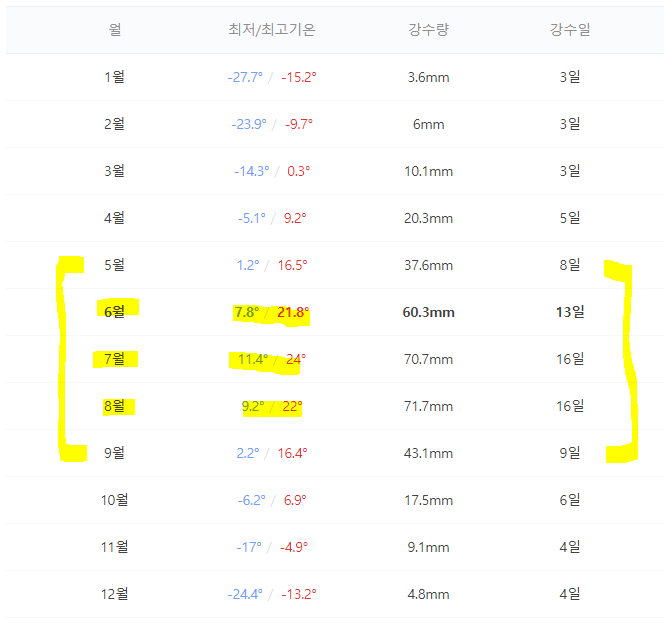Image resolution: width=672 pixels, height=625 pixels.
Task: Click the high temperature 24°
Action: [296, 359]
